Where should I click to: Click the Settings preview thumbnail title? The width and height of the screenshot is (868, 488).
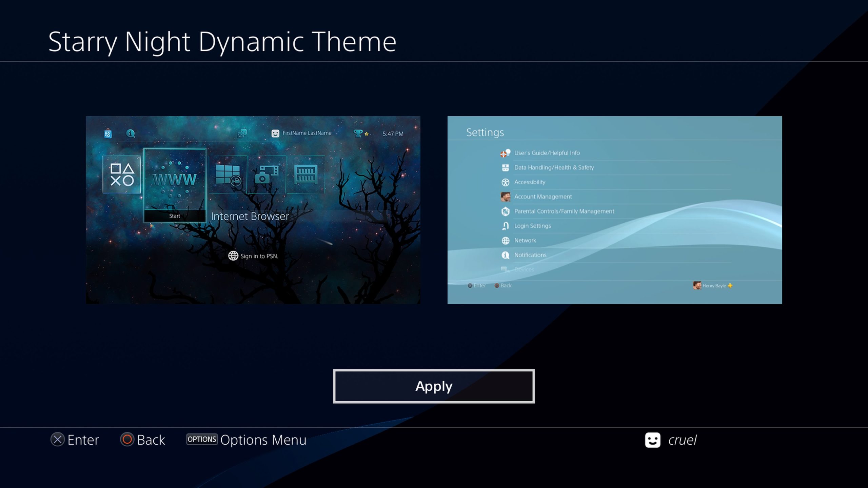pos(485,132)
